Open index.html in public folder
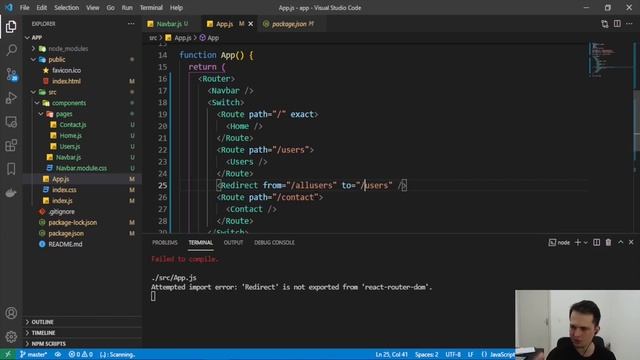640x360 pixels. [x=66, y=81]
